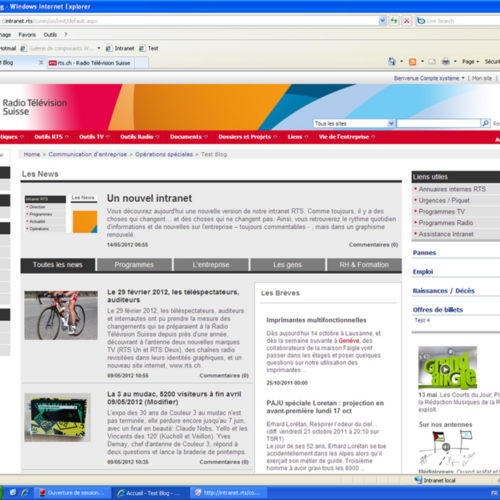Open the Outils menu
The height and width of the screenshot is (500, 500).
50,35
